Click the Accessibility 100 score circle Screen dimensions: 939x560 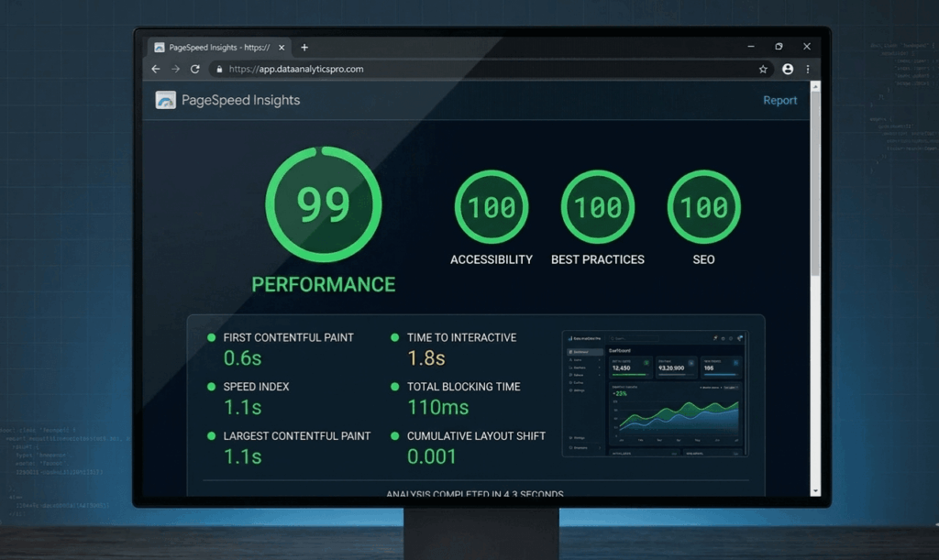(x=492, y=207)
